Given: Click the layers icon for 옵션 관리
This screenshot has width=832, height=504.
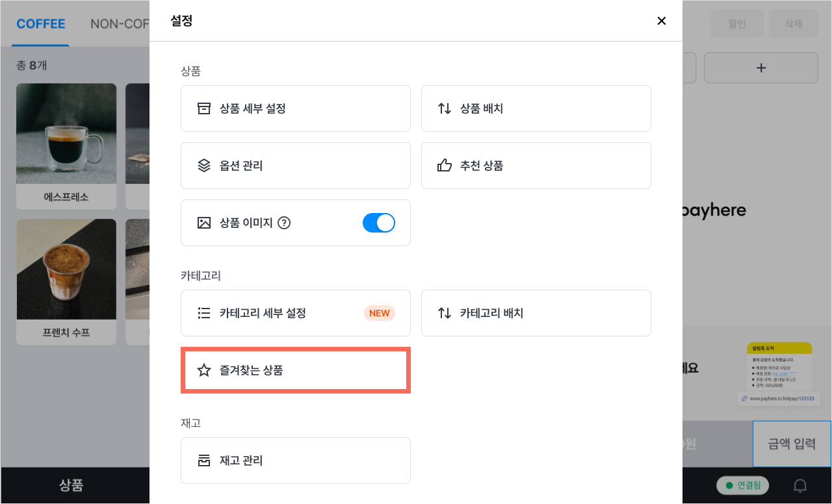Looking at the screenshot, I should [204, 166].
